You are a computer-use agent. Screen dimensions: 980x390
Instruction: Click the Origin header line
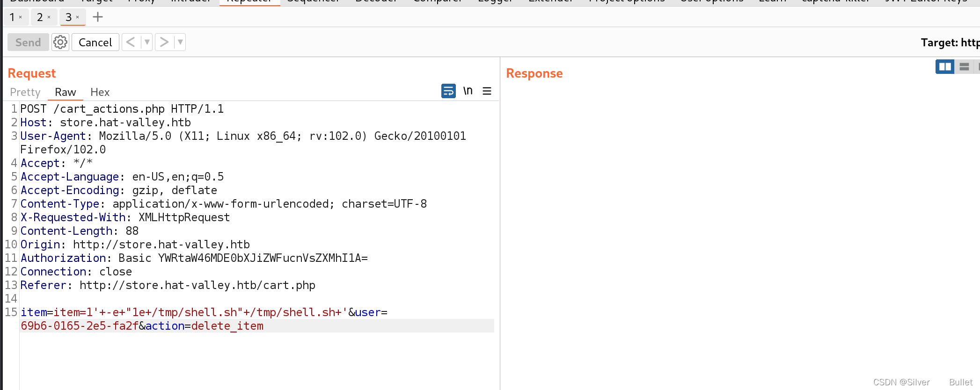(135, 245)
